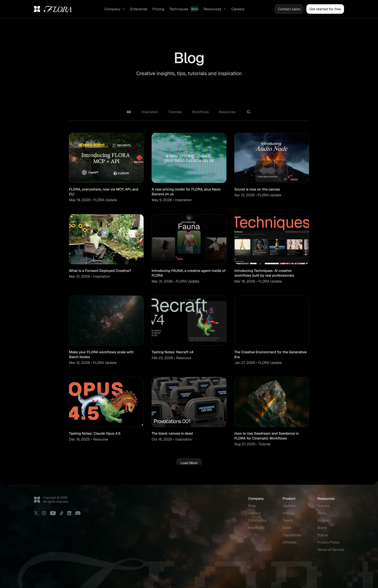Select the All blog filter tab
The image size is (378, 588).
[x=129, y=112]
